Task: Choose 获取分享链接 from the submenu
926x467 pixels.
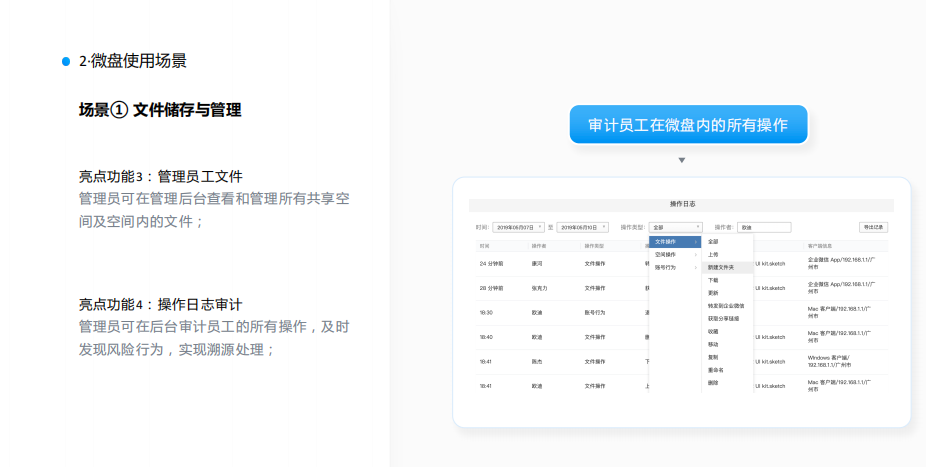Action: [x=724, y=318]
